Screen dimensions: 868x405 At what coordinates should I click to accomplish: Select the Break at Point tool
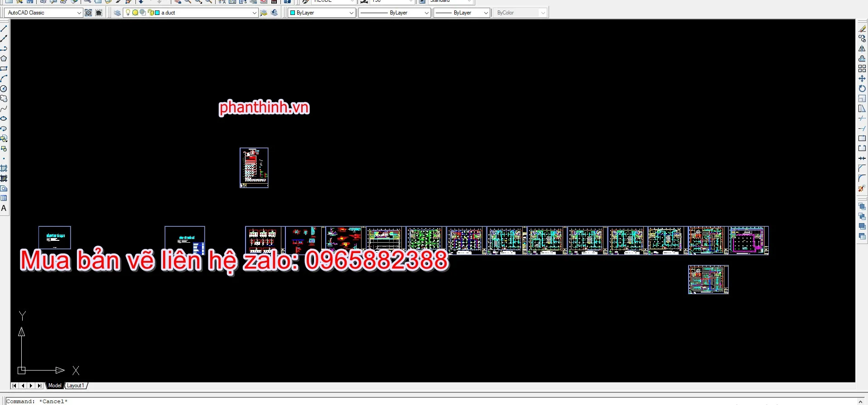click(862, 138)
